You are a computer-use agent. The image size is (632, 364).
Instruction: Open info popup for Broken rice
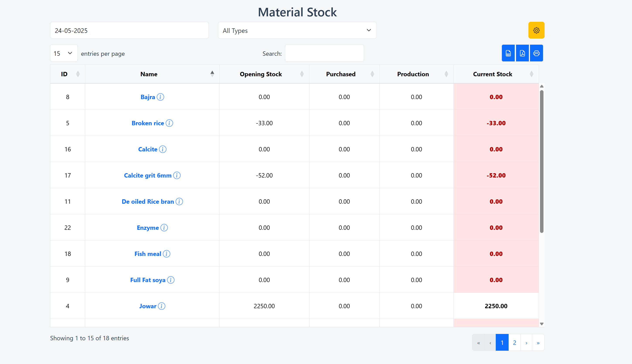click(x=169, y=123)
